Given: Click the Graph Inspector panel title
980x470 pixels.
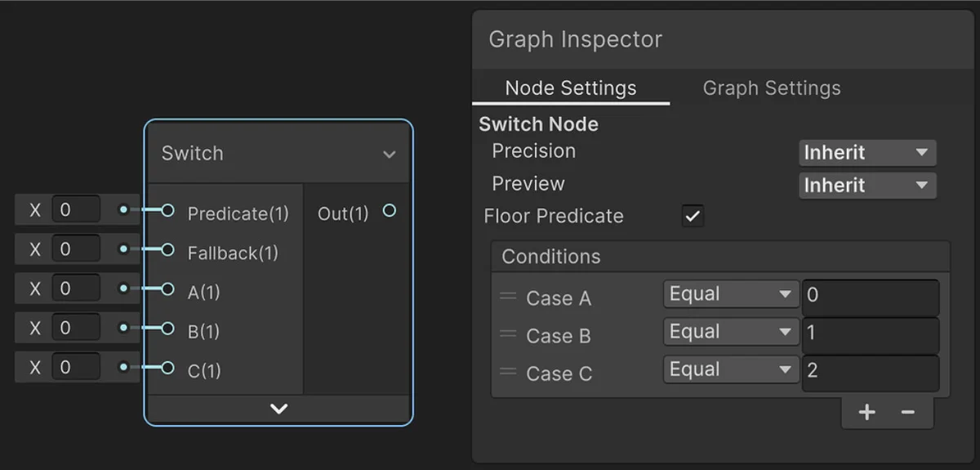Looking at the screenshot, I should [576, 39].
